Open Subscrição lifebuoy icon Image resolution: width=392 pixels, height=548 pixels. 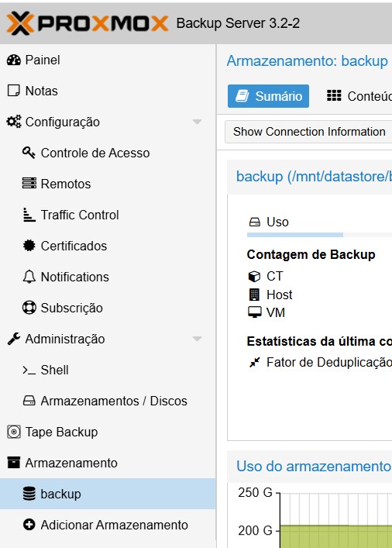pyautogui.click(x=29, y=308)
